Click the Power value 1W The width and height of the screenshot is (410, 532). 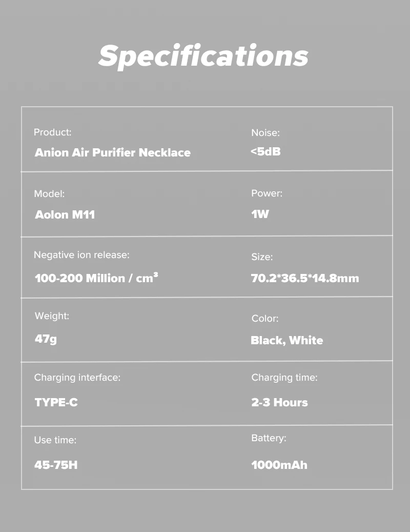(x=260, y=214)
